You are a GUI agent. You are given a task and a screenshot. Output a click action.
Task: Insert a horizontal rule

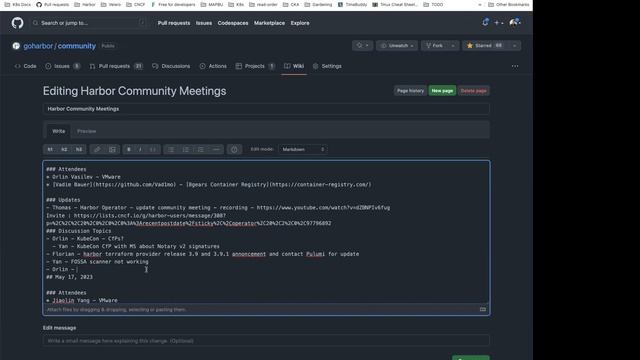coord(216,149)
